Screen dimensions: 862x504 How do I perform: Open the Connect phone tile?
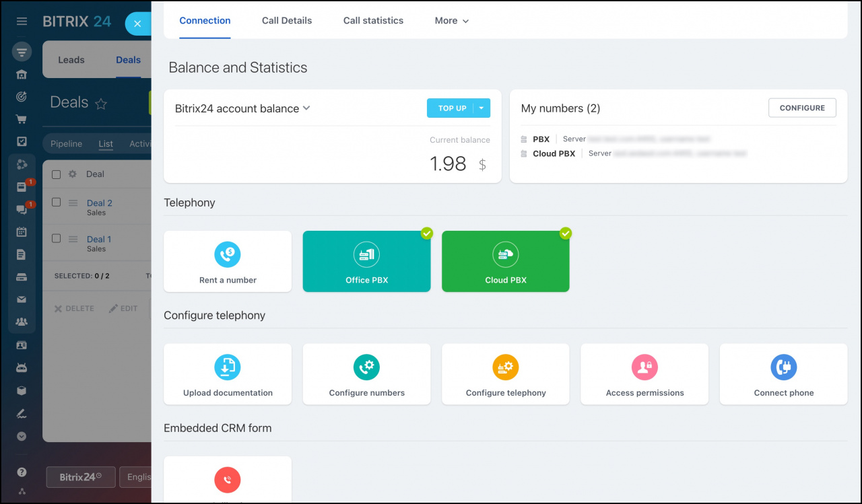click(x=784, y=374)
